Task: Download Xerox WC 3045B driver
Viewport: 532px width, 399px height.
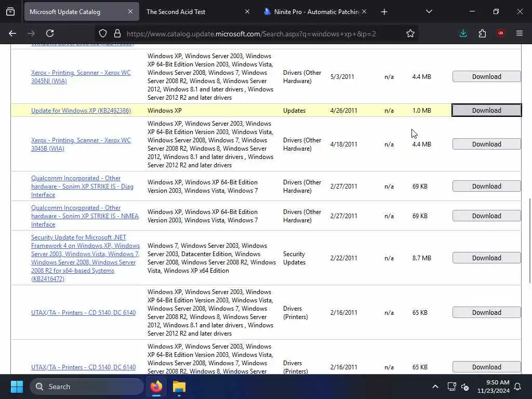Action: pos(486,144)
